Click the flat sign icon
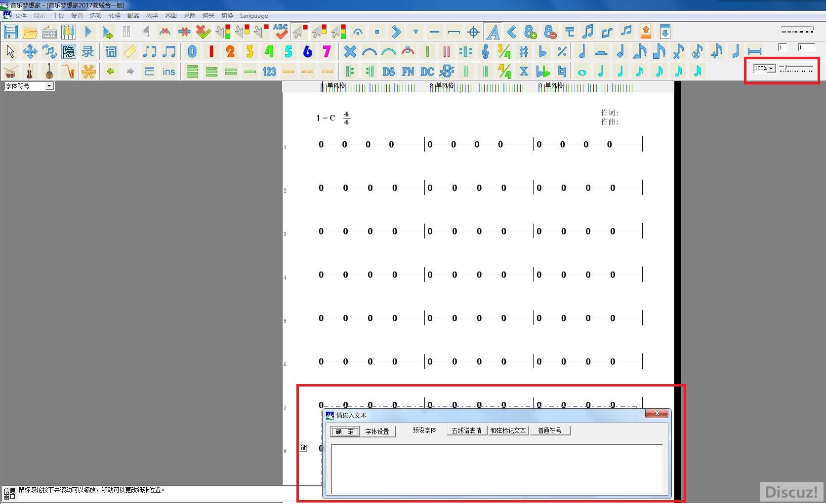This screenshot has width=826, height=504. click(x=543, y=51)
